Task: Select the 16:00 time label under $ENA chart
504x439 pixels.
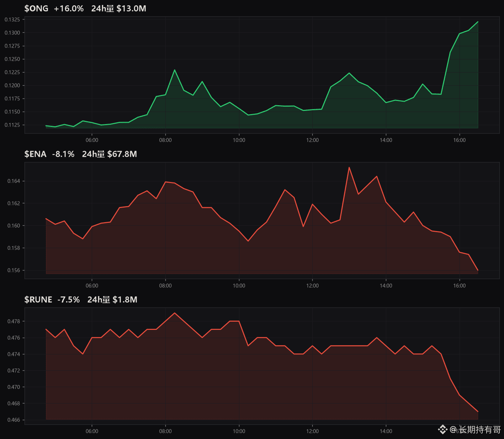Action: point(460,286)
